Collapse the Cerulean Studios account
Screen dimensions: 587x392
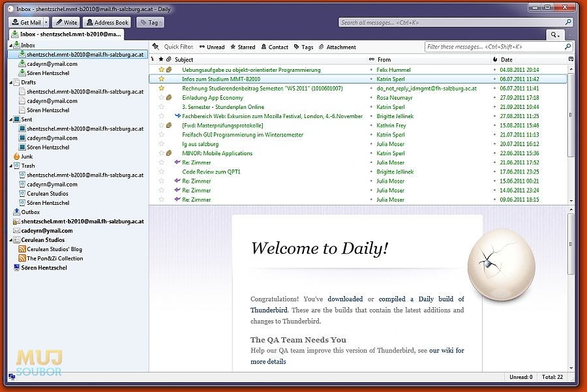[10, 240]
